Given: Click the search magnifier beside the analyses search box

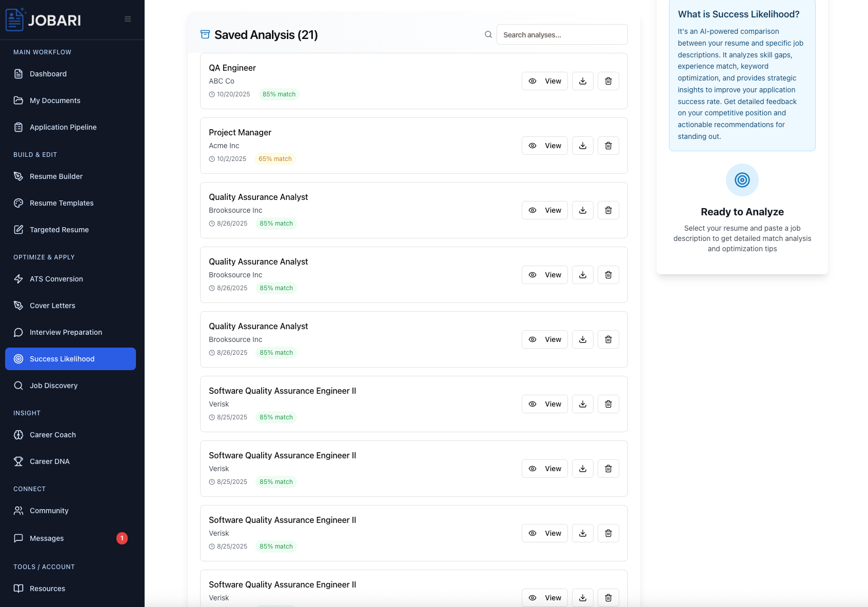Looking at the screenshot, I should [488, 34].
